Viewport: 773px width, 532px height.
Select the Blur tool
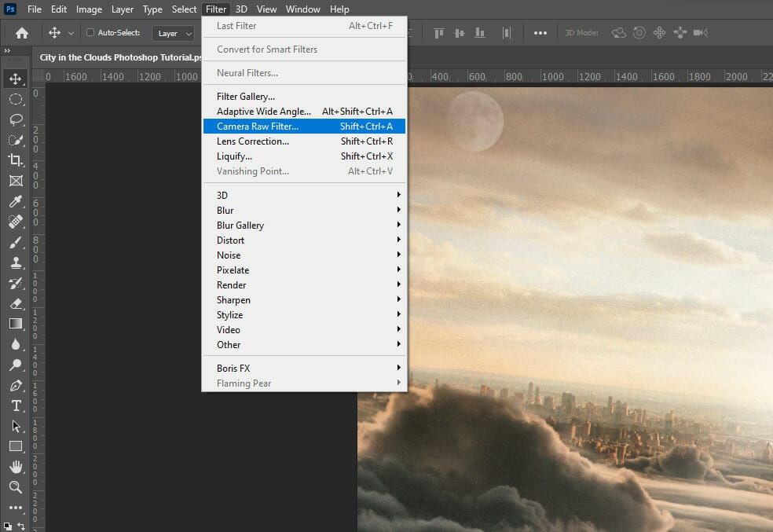pyautogui.click(x=15, y=345)
